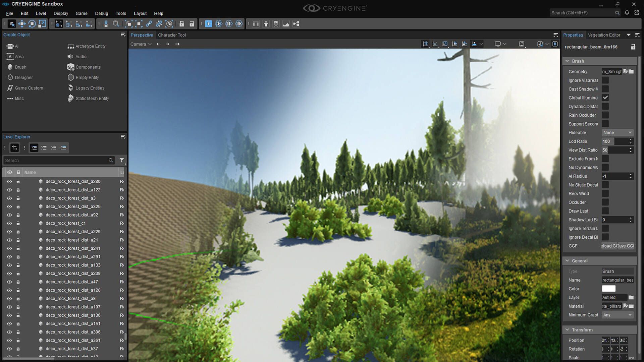Image resolution: width=644 pixels, height=362 pixels.
Task: Click the Play Game toolbar icon
Action: click(x=209, y=23)
